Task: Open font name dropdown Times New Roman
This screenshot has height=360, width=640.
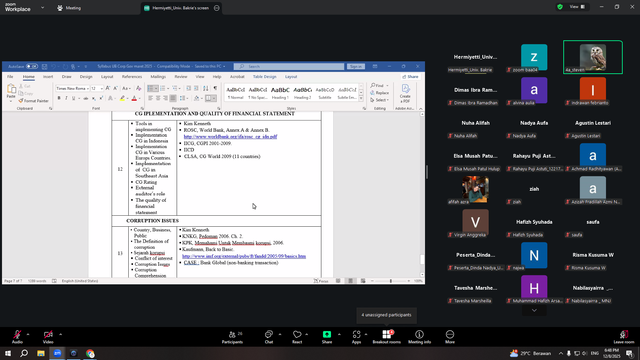Action: (87, 88)
